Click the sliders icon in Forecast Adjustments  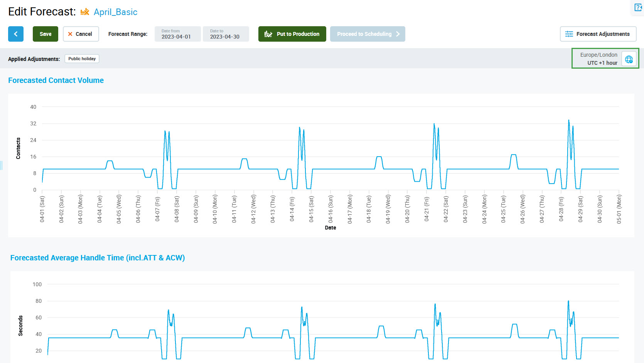pyautogui.click(x=569, y=34)
